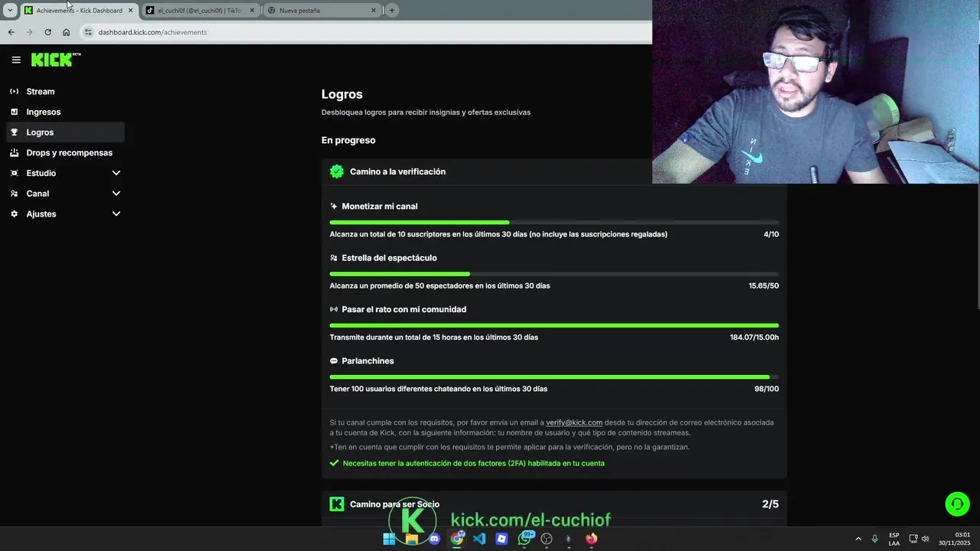Open OBS Studio from the taskbar

click(x=547, y=539)
